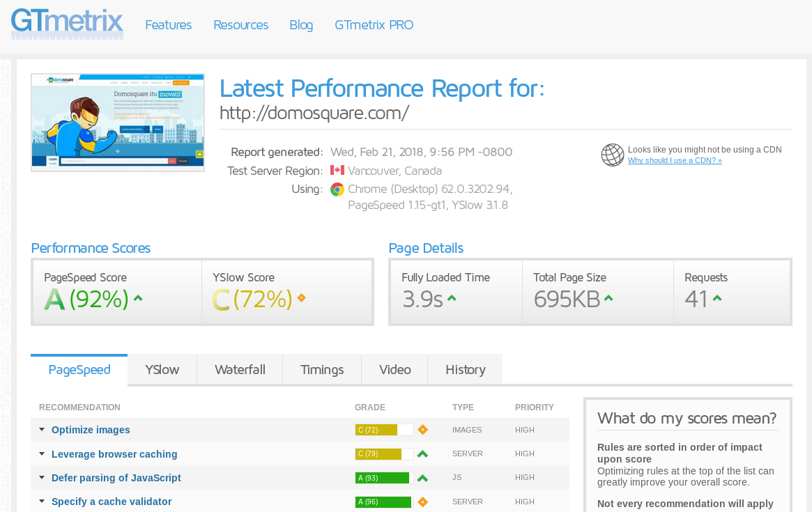Click the green arrow next to 3.9s
Screen dimensions: 812x512
[452, 298]
